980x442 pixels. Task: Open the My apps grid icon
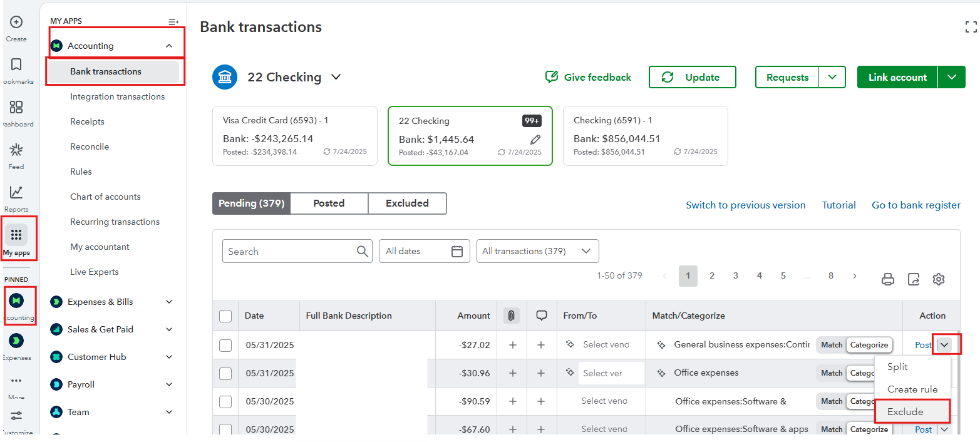click(16, 235)
